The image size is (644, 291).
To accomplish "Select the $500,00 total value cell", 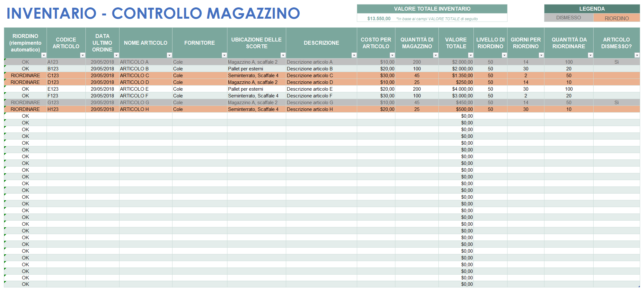I will point(456,109).
